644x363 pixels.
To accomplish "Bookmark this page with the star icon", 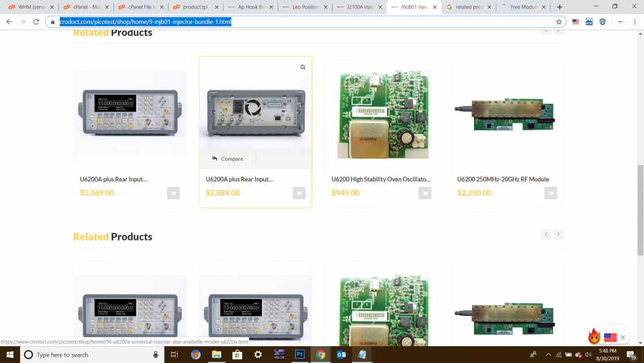I will [558, 22].
